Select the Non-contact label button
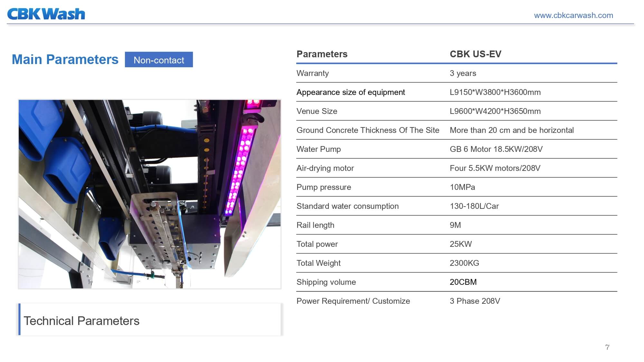The image size is (644, 362). tap(159, 60)
